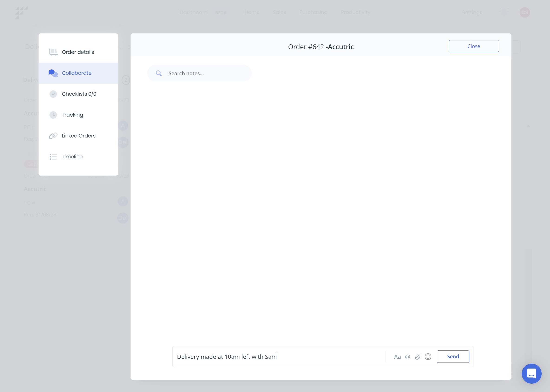
Task: Select Checklists 0/0 menu item
Action: click(79, 94)
